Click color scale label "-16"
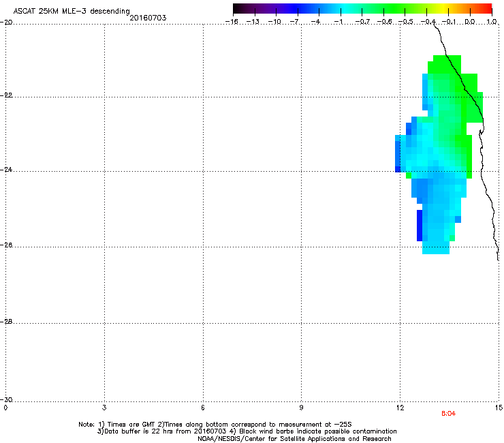The image size is (504, 443). click(232, 22)
